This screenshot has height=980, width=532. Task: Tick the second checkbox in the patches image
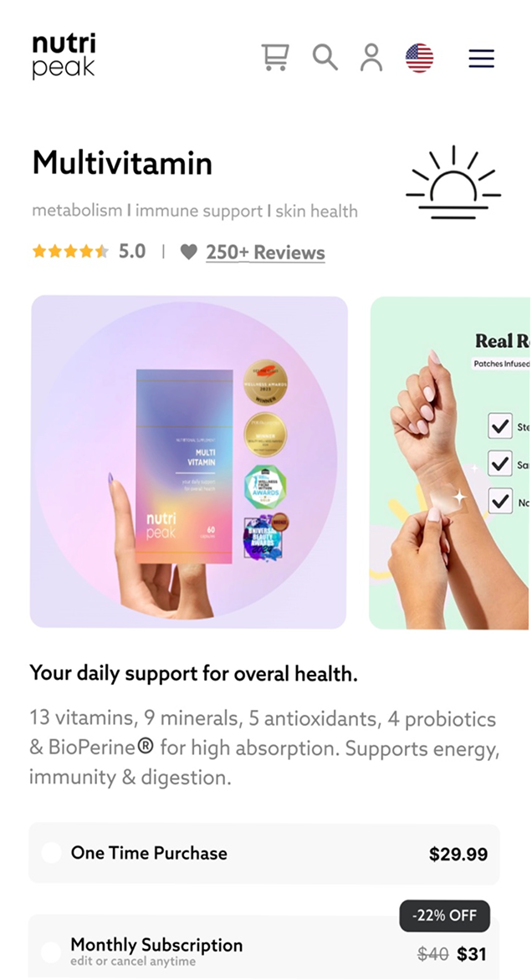coord(499,464)
